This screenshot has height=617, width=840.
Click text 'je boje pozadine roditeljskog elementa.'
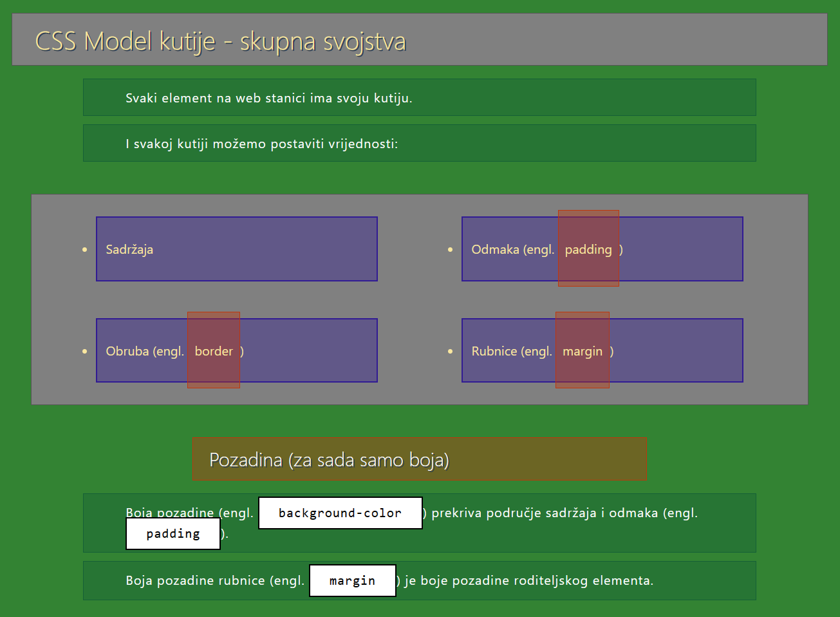[x=529, y=580]
